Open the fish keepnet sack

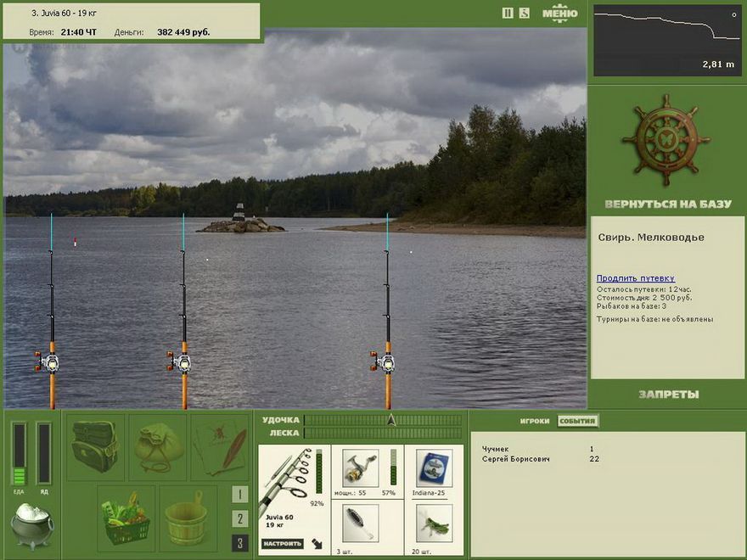(157, 446)
